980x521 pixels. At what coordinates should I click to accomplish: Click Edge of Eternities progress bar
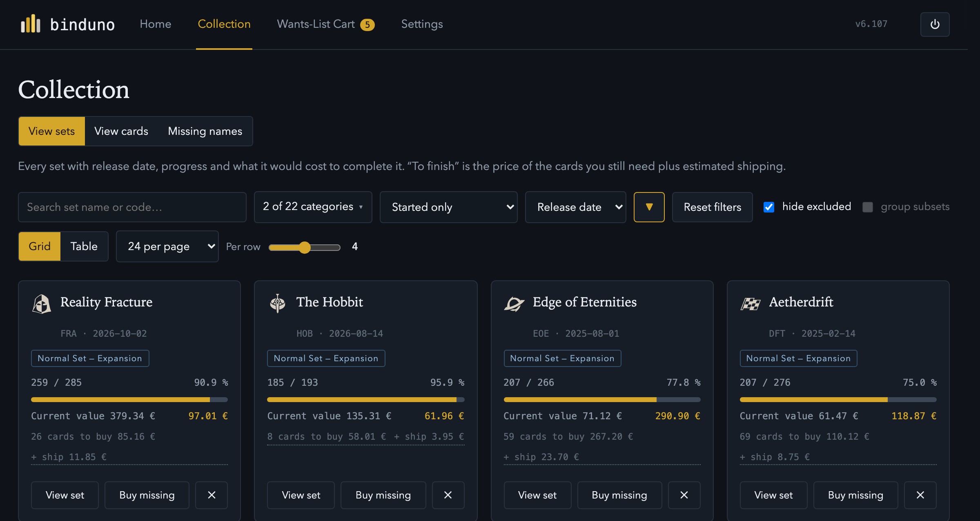coord(602,400)
